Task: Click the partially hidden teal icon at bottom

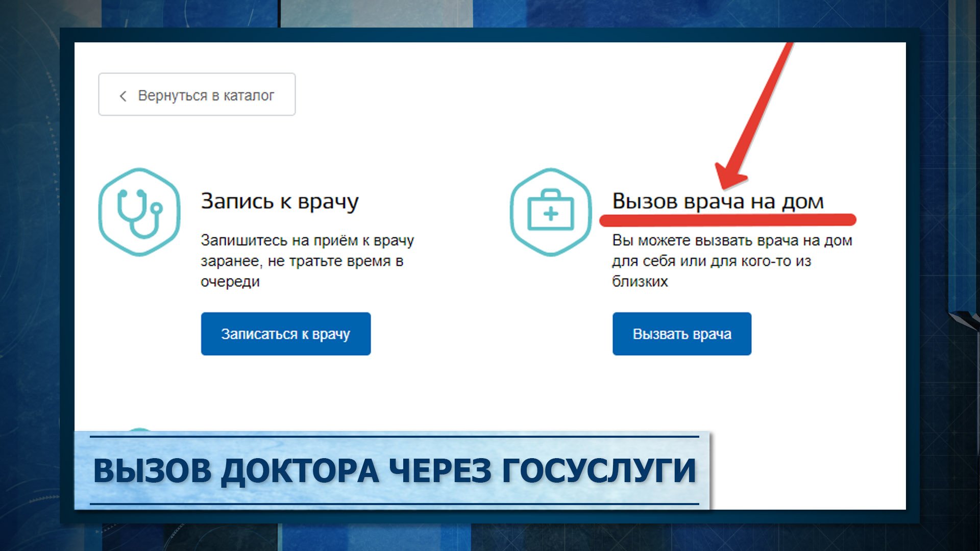Action: tap(139, 430)
